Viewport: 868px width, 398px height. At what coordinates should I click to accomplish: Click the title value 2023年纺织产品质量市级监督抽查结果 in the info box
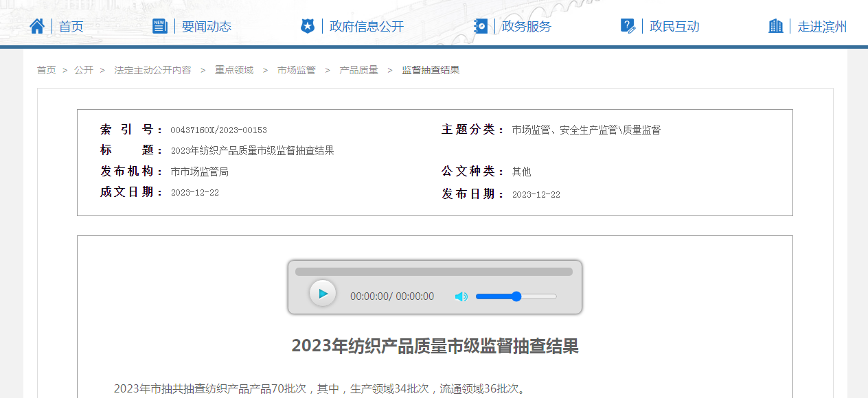[252, 151]
